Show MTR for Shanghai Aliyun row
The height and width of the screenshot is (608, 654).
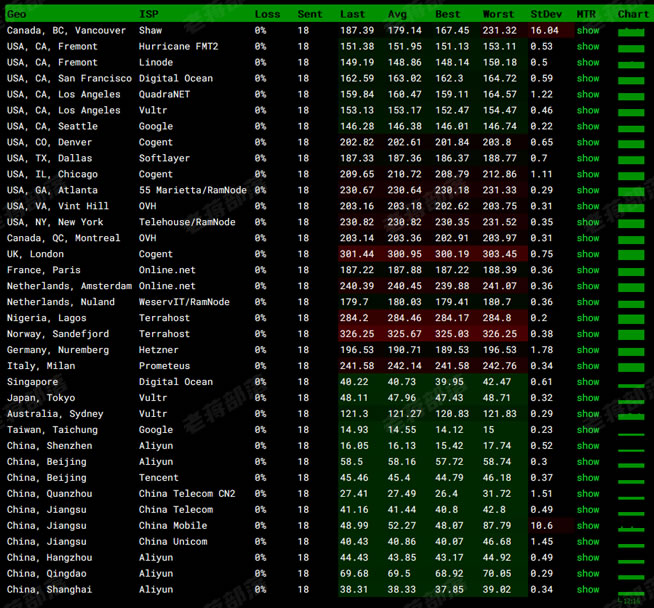tap(588, 590)
